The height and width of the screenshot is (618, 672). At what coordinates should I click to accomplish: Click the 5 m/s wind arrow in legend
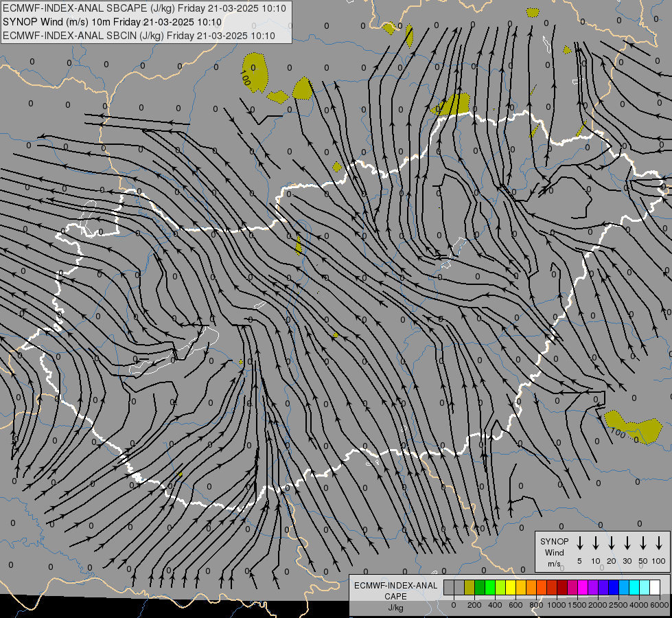[579, 543]
